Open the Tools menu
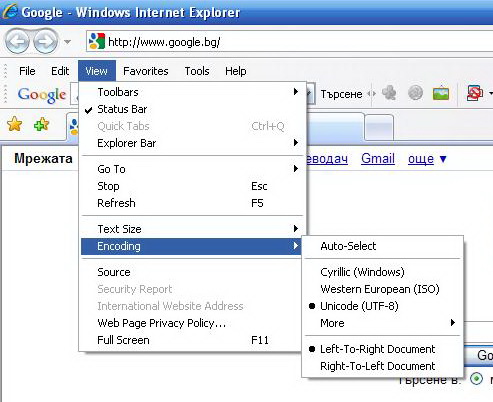 click(x=197, y=71)
